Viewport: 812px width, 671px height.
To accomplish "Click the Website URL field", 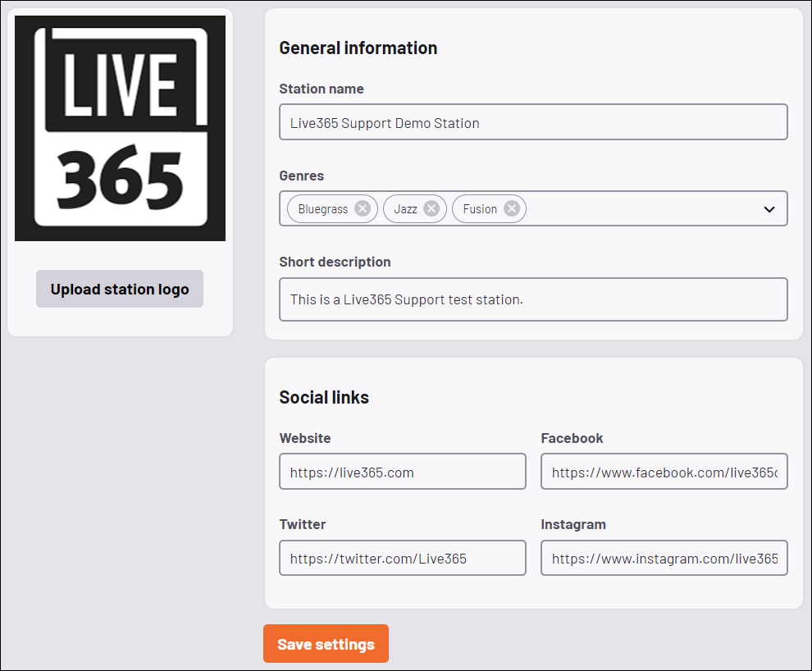I will click(x=403, y=472).
